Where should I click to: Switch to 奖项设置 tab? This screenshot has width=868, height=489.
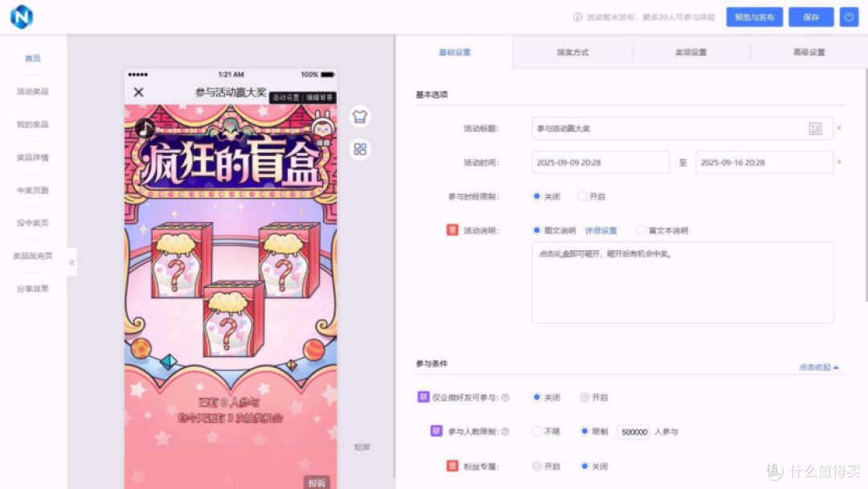691,52
